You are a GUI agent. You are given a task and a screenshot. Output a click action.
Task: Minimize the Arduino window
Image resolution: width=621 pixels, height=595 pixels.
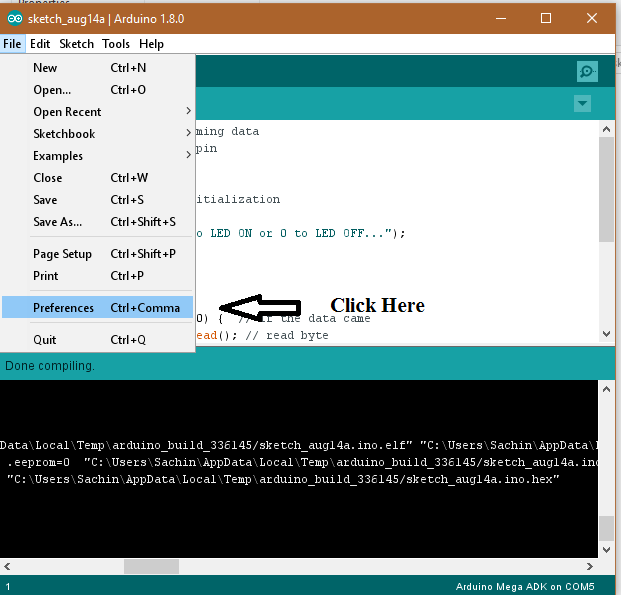coord(501,18)
